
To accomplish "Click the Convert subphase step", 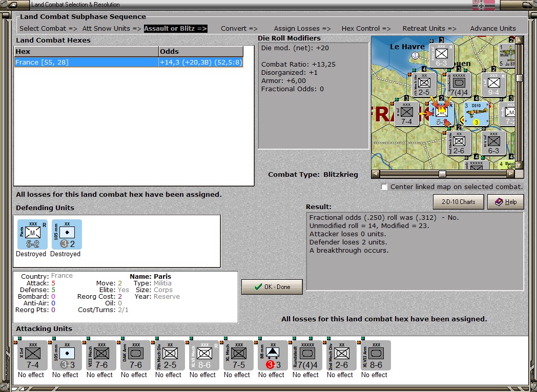I will [x=239, y=29].
